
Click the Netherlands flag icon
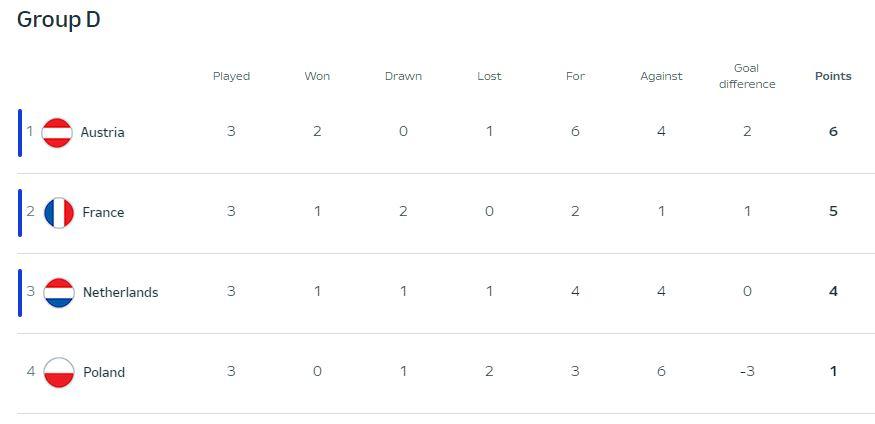[x=59, y=292]
